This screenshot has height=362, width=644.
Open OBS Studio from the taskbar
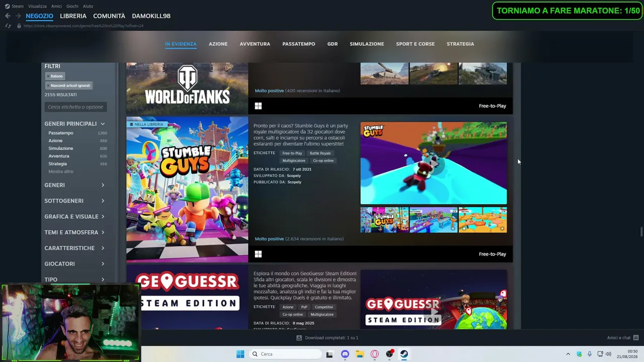click(x=389, y=354)
